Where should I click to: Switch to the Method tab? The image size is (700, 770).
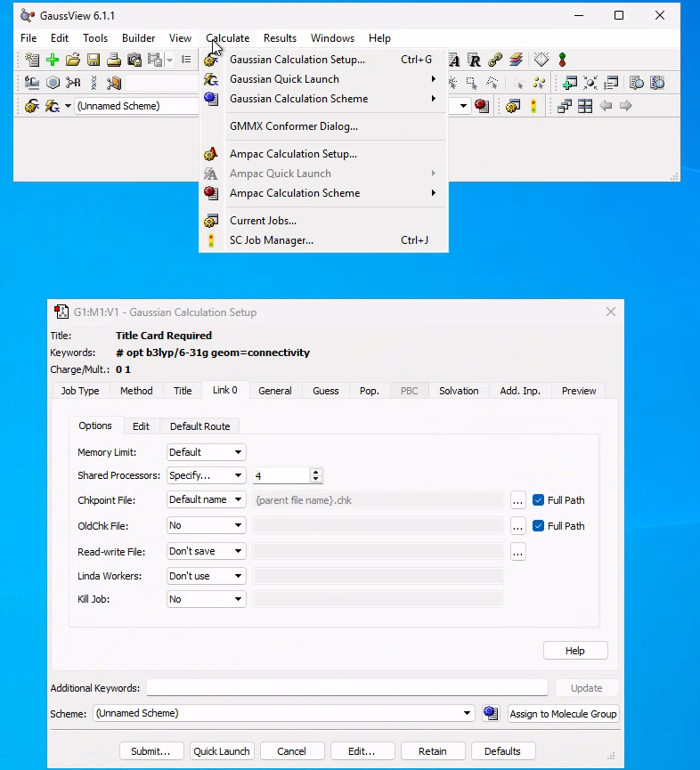click(x=136, y=391)
